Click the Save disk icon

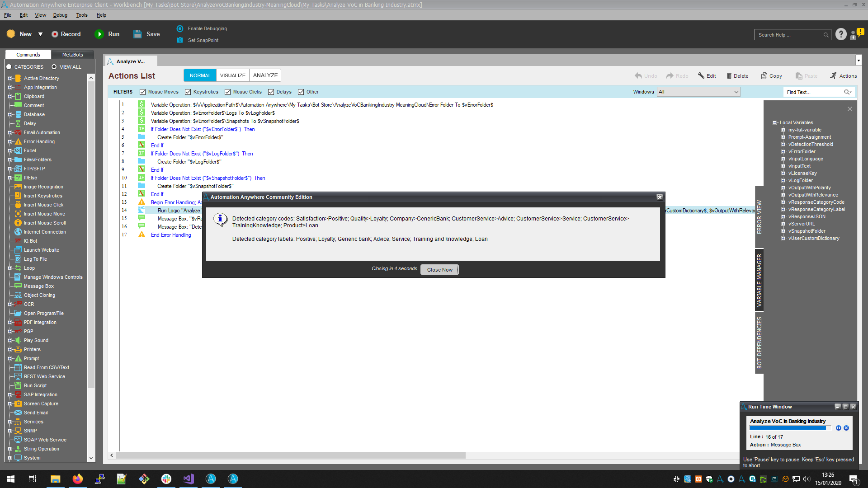(x=137, y=34)
